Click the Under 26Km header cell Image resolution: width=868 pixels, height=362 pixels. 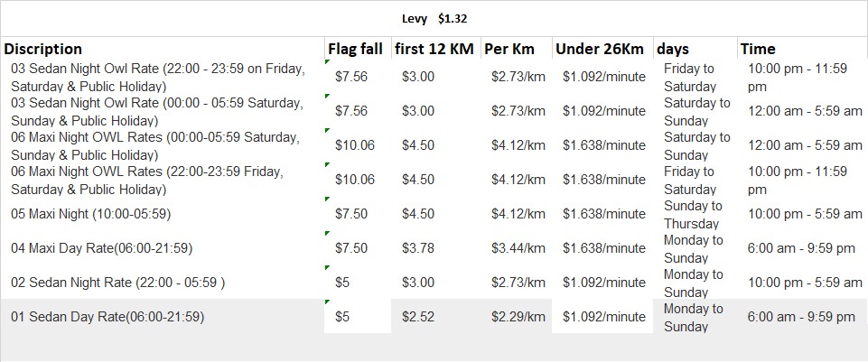600,49
